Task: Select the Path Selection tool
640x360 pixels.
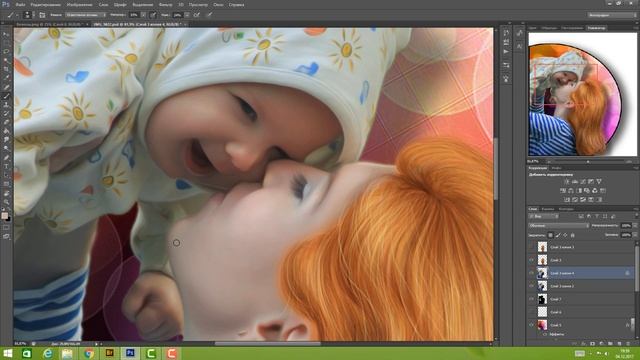Action: (x=6, y=175)
